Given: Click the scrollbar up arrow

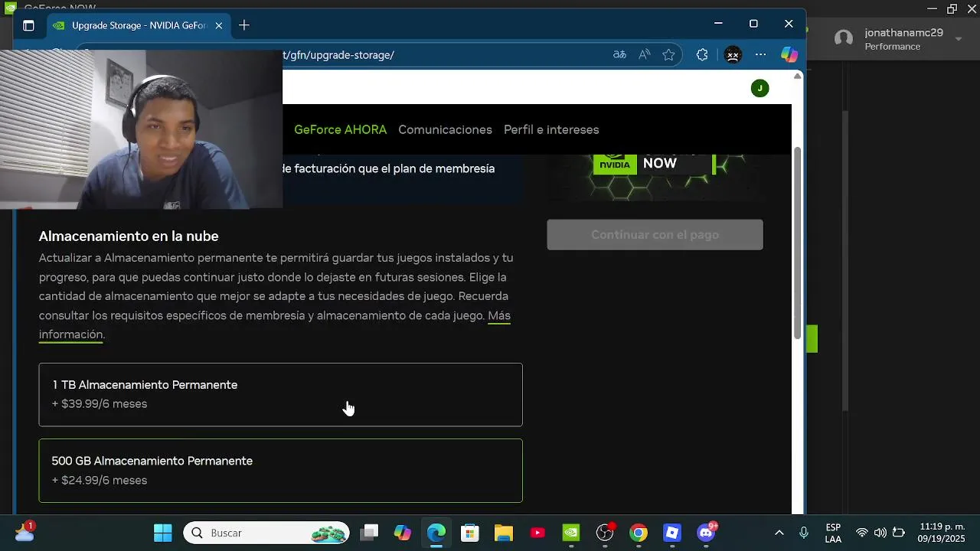Looking at the screenshot, I should coord(797,76).
